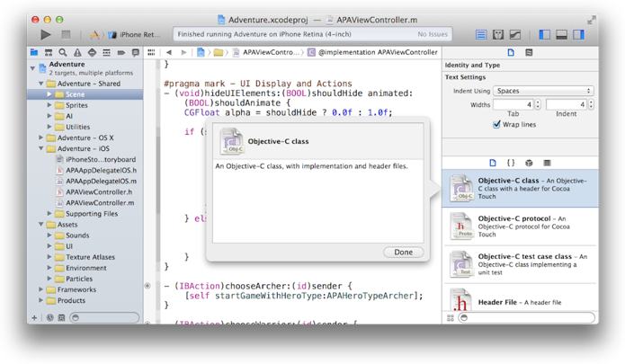Select the Media library tab

click(x=547, y=163)
